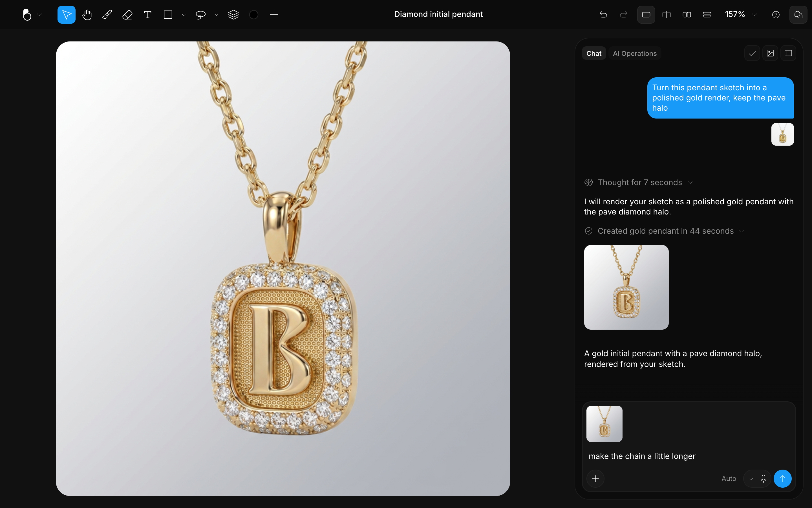Select the hand pan tool
This screenshot has width=812, height=508.
coord(87,15)
